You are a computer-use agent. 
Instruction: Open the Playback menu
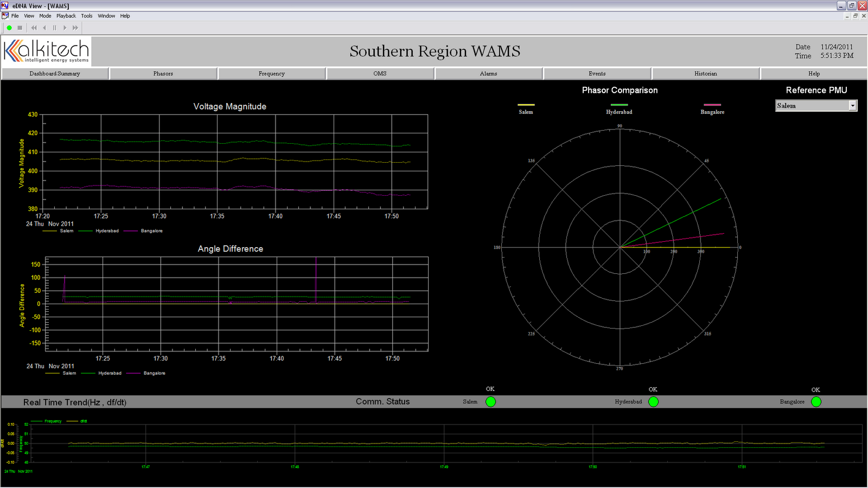[66, 16]
